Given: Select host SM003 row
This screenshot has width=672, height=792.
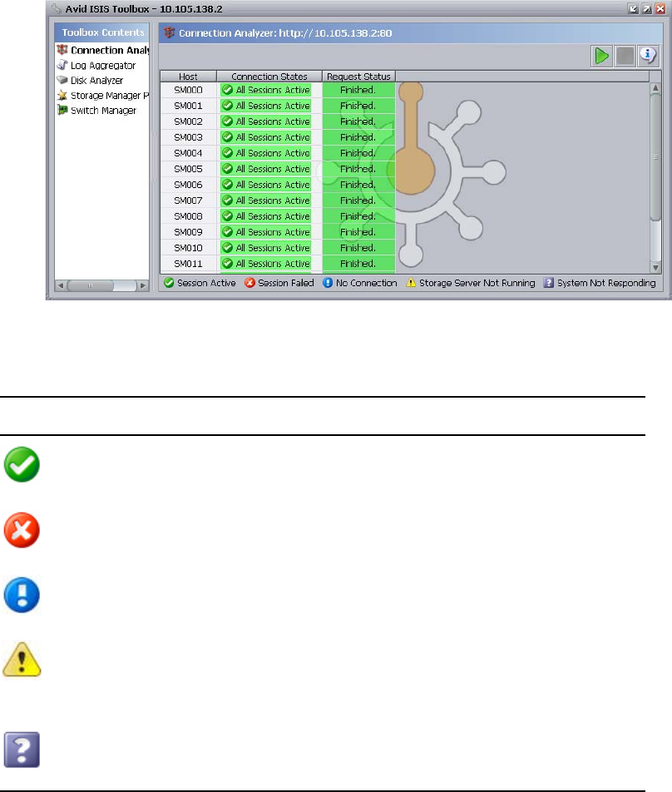Looking at the screenshot, I should pyautogui.click(x=278, y=137).
